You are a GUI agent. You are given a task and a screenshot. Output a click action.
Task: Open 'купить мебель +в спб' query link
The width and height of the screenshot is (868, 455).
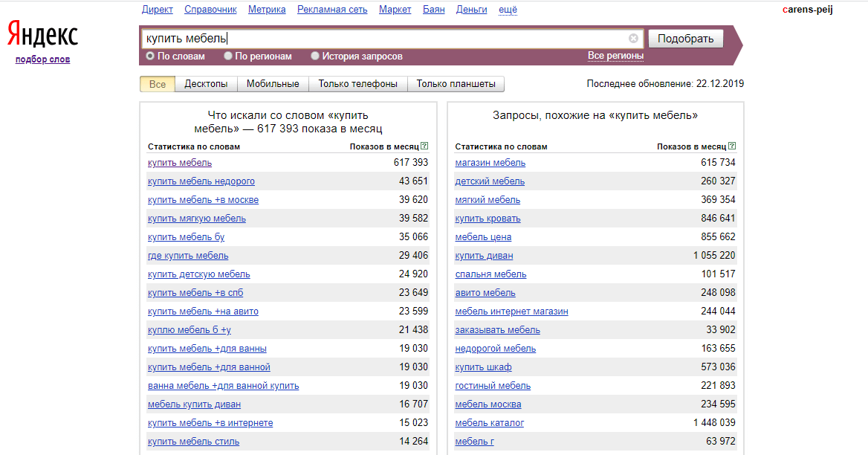pos(195,293)
